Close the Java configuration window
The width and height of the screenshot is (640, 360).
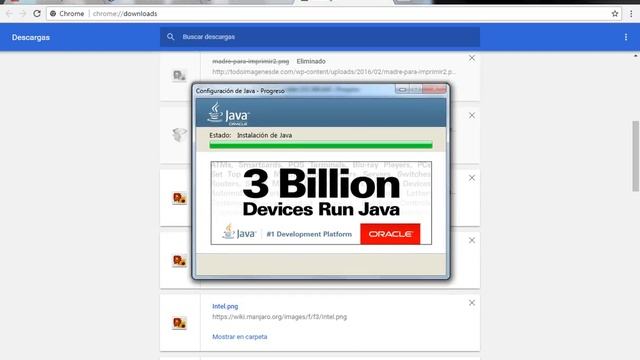[x=434, y=89]
